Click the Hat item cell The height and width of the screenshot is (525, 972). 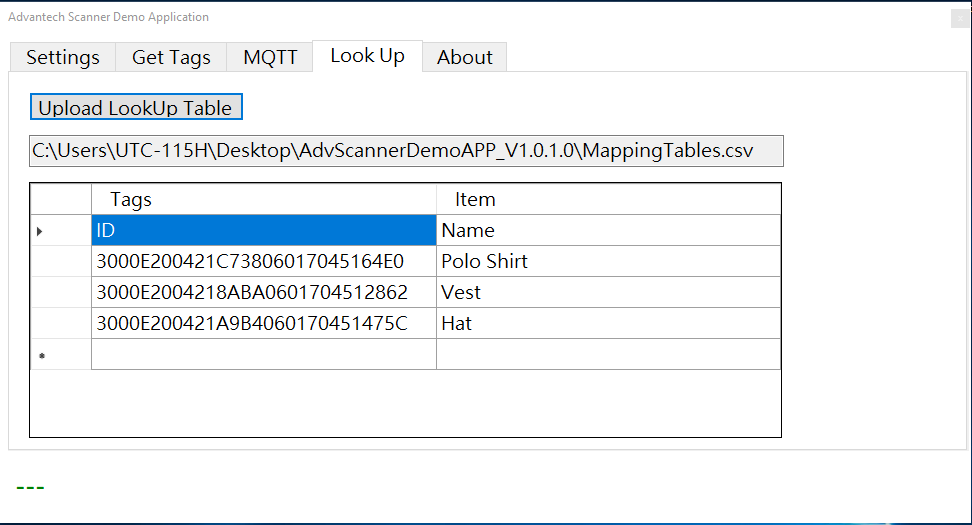click(x=608, y=323)
